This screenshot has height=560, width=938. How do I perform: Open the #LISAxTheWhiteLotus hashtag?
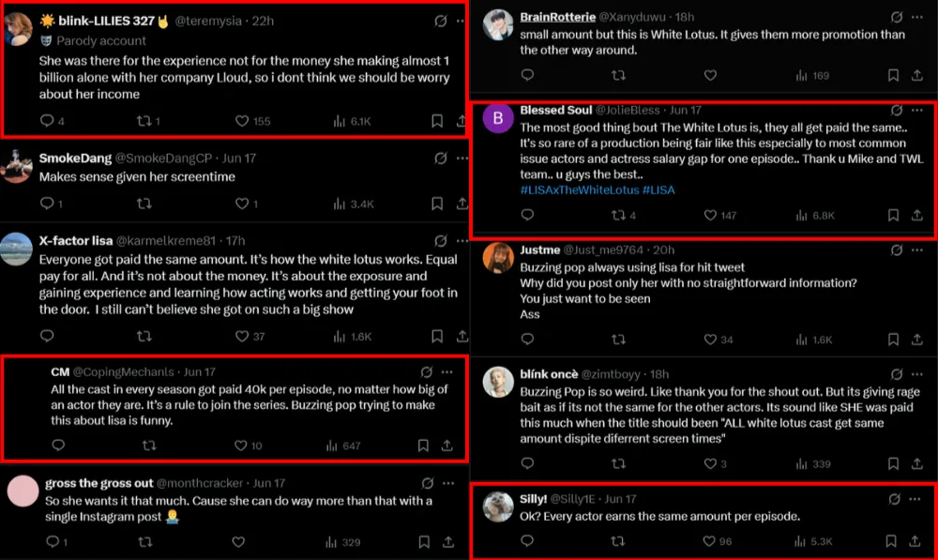coord(579,189)
